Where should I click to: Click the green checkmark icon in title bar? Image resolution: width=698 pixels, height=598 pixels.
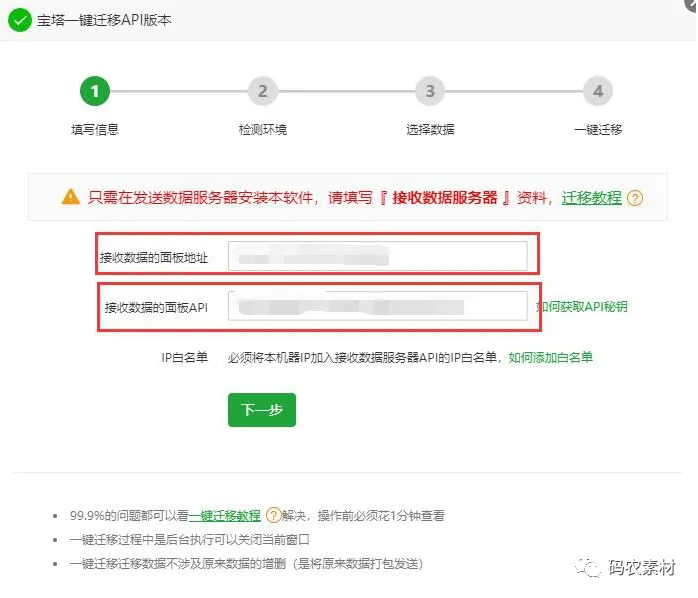(x=19, y=20)
